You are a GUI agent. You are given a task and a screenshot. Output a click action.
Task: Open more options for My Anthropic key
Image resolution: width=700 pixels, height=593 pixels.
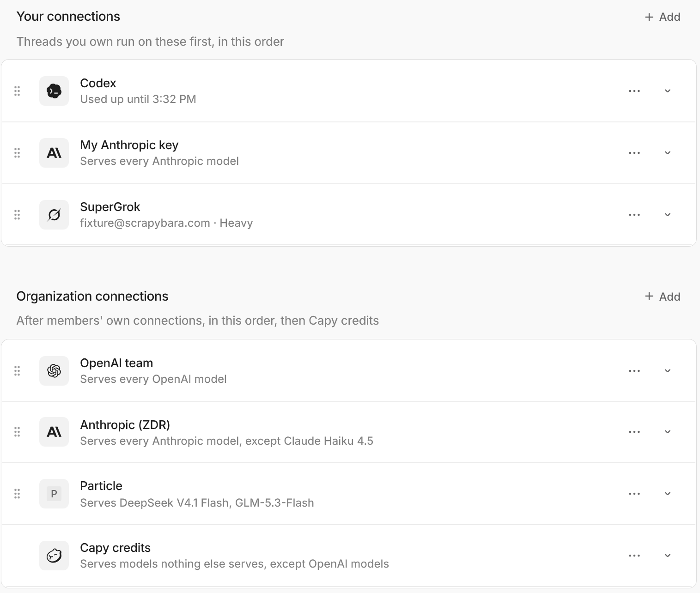click(634, 153)
